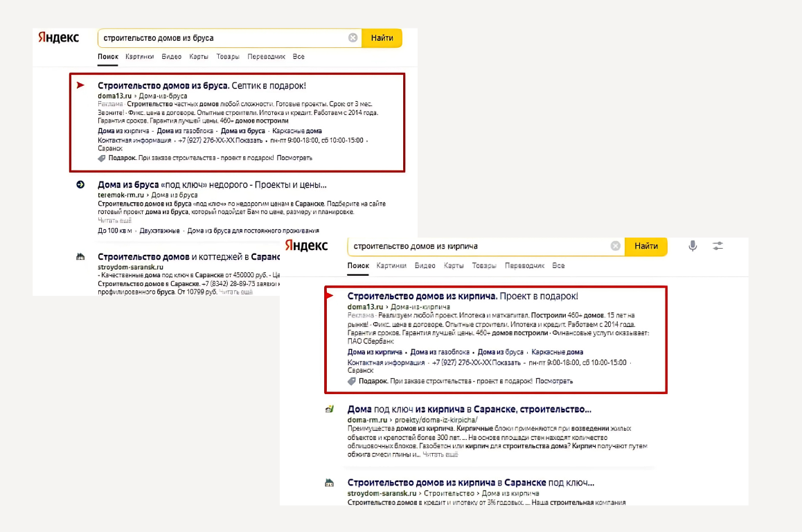
Task: Click Показать phone number in кирпича ad
Action: pos(506,363)
